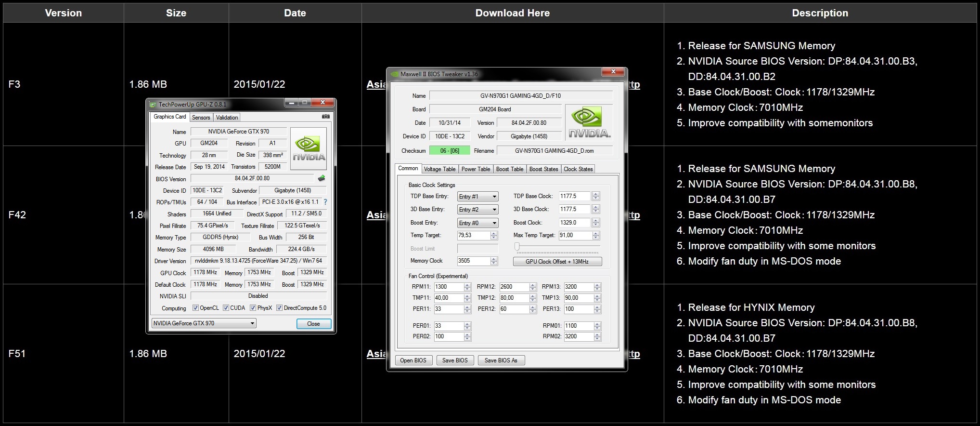Click the Asia download link in the F3 row

376,84
